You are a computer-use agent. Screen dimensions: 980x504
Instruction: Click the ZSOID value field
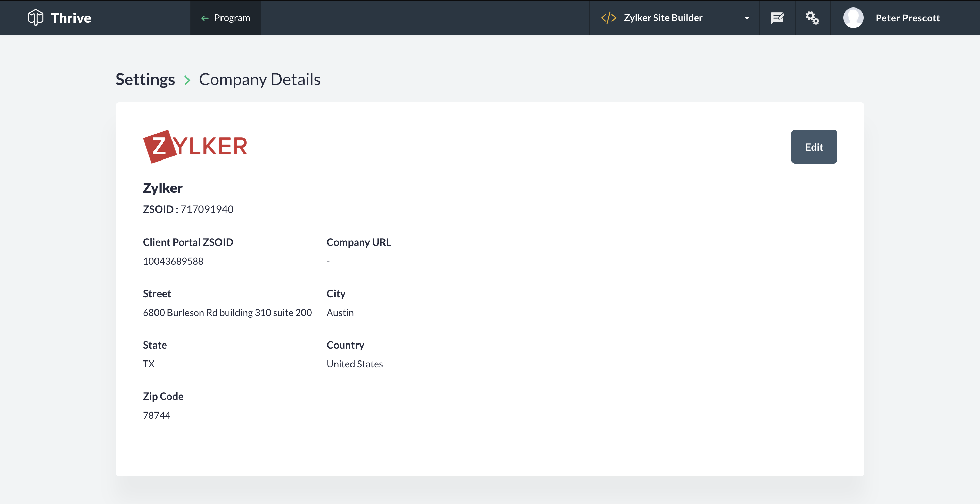point(207,208)
